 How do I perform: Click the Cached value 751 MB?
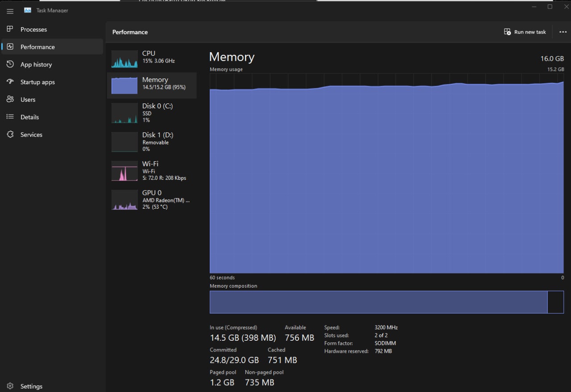tap(282, 360)
